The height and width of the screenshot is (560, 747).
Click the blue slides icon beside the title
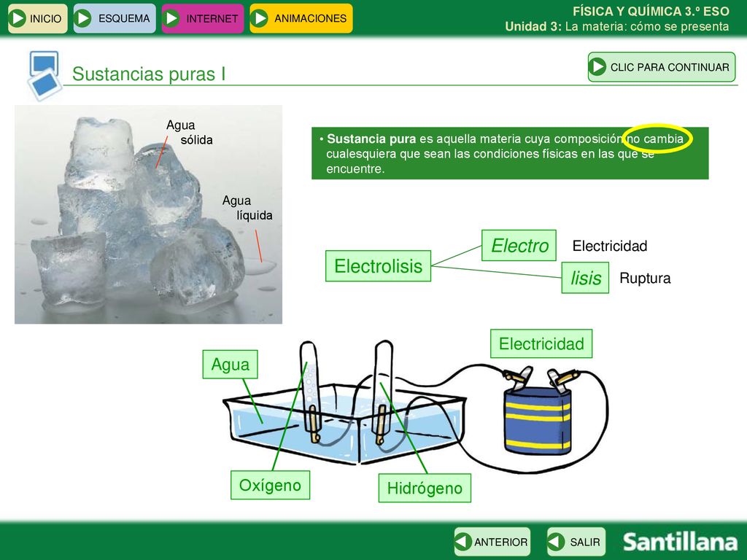(x=44, y=75)
